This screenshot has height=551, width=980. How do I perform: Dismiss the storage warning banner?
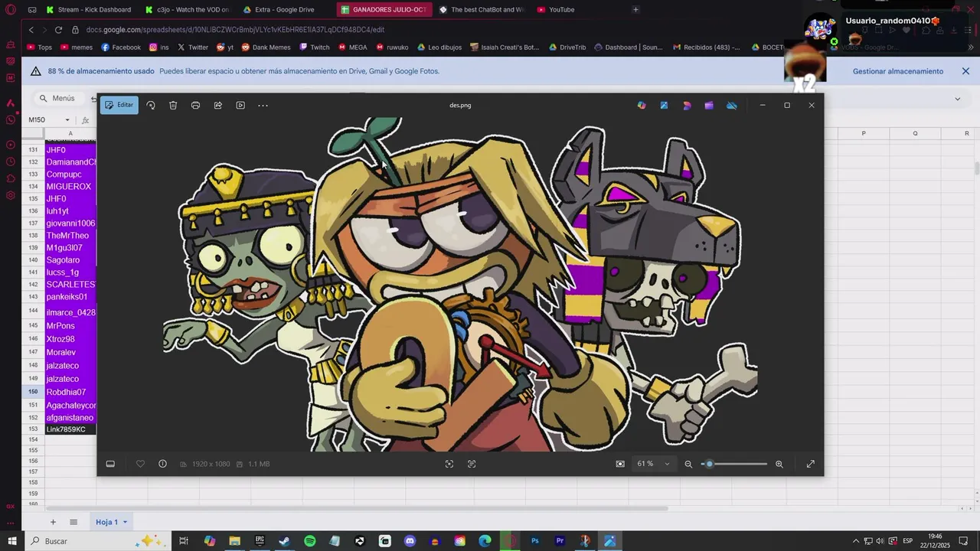(965, 71)
